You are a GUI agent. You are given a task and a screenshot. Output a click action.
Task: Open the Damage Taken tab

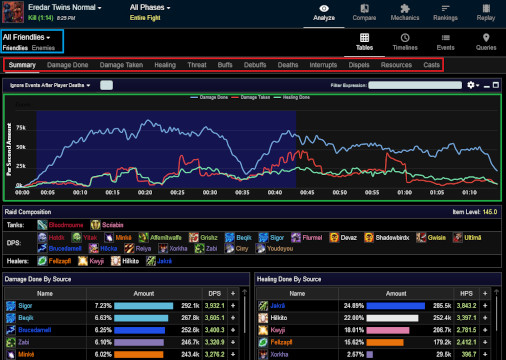(x=121, y=65)
